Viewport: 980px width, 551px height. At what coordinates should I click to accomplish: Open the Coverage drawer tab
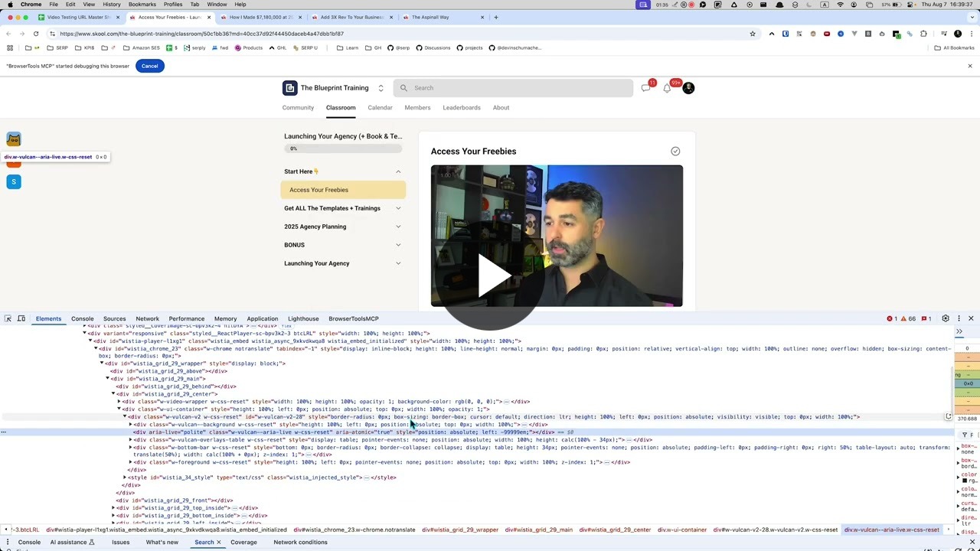(x=243, y=543)
